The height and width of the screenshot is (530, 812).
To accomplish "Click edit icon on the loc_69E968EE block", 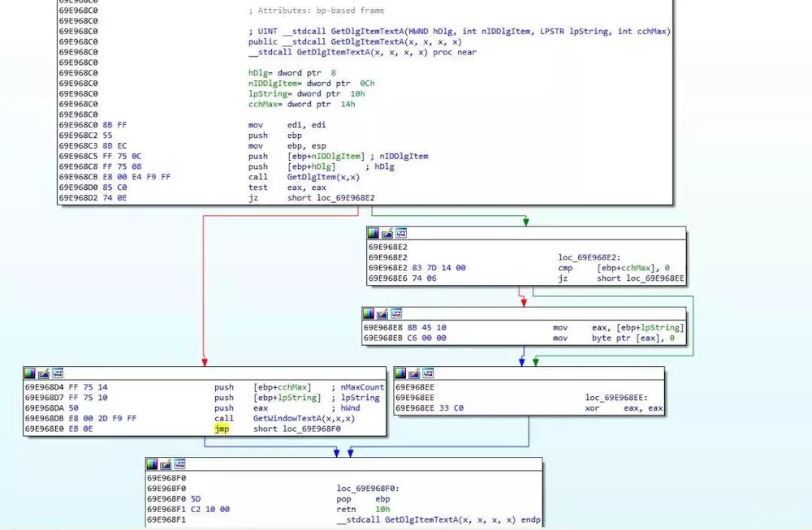I will 415,373.
